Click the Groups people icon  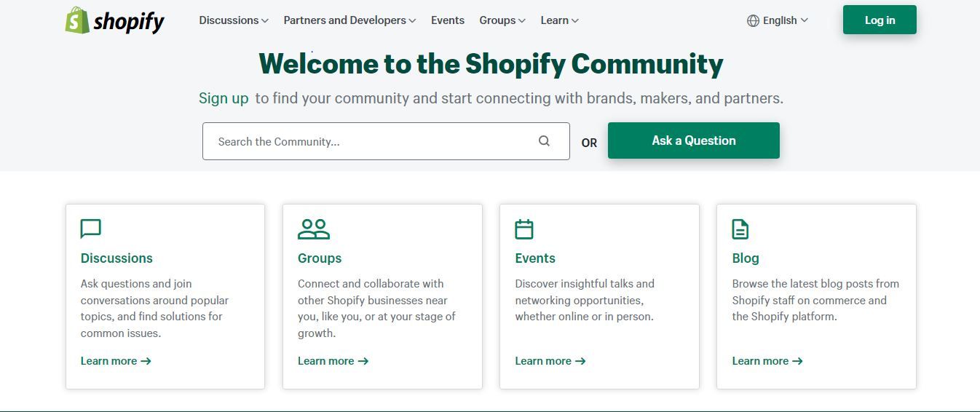pyautogui.click(x=314, y=229)
